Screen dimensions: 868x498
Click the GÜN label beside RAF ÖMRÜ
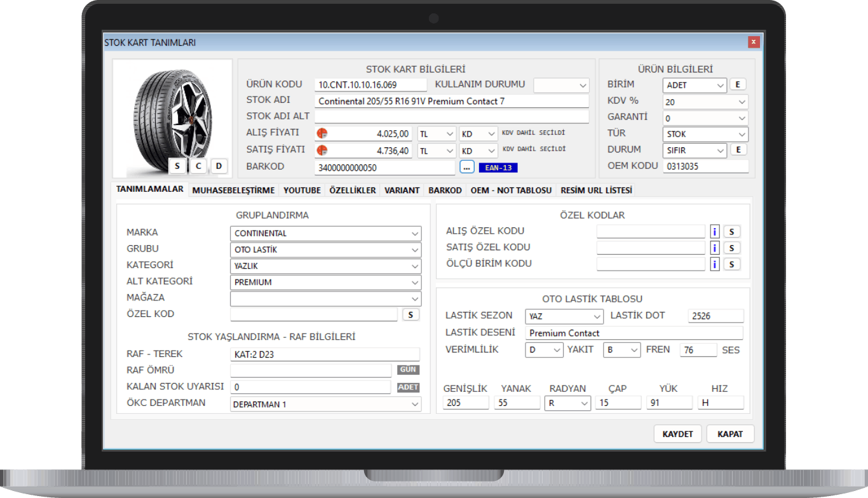(409, 370)
